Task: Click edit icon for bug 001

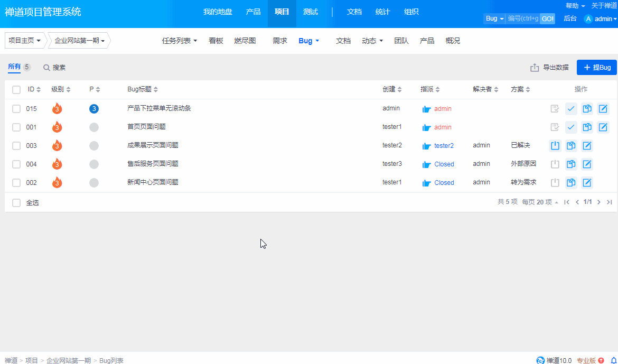Action: point(603,127)
